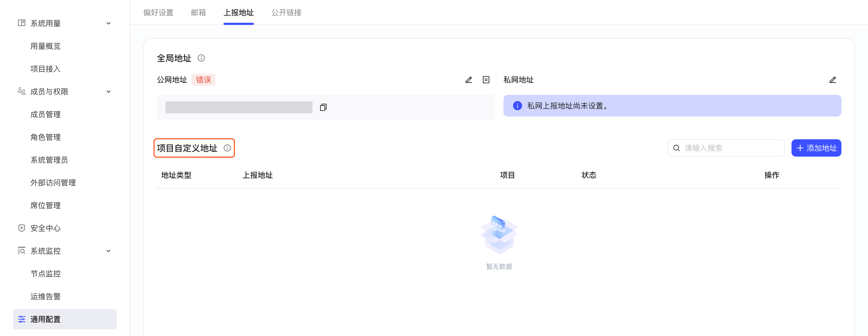Open 用量概览 in the sidebar
The height and width of the screenshot is (336, 868).
(x=46, y=46)
